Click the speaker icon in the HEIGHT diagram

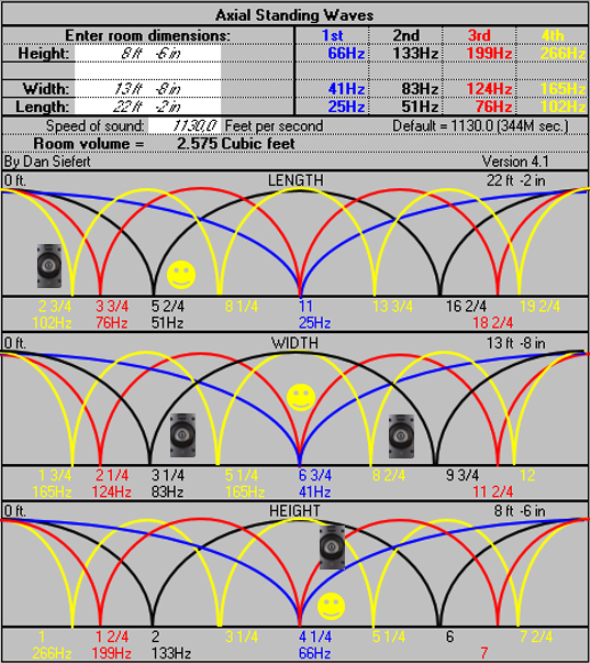pyautogui.click(x=332, y=547)
